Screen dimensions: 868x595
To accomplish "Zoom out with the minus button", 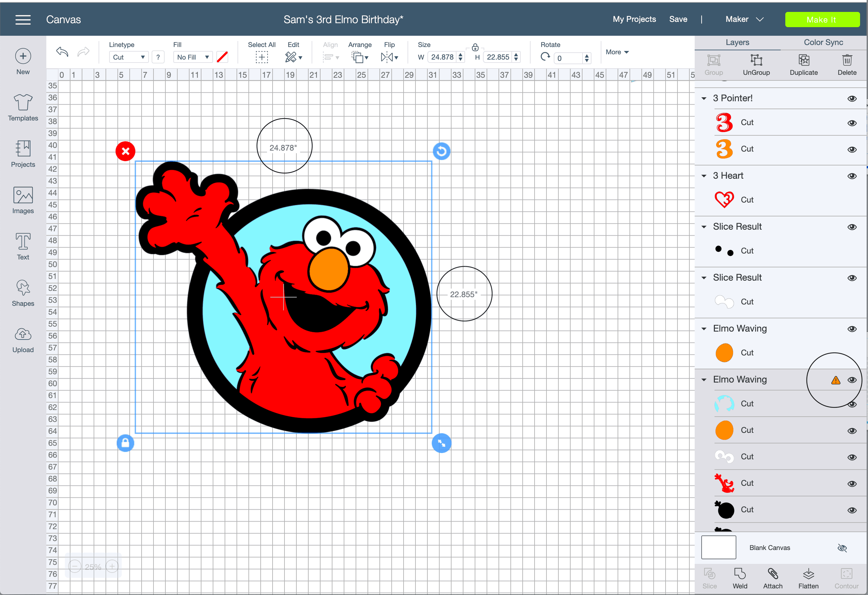I will point(75,566).
